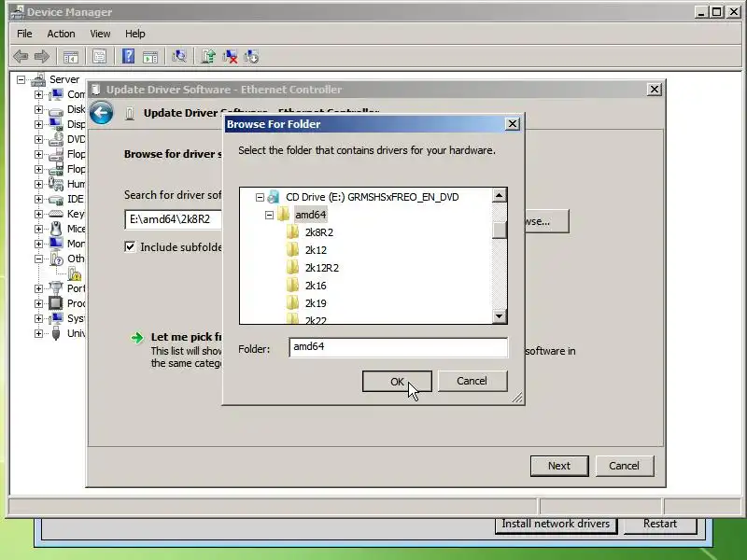Select the Disk drives category icon
747x560 pixels.
click(56, 110)
